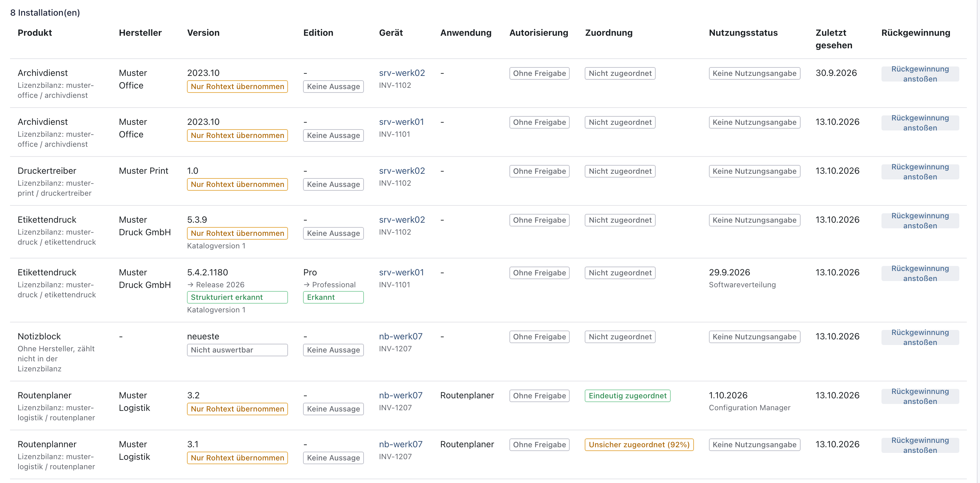
Task: Open srv-werk02 link in Etikettendruck 5.3.9 row
Action: (402, 220)
